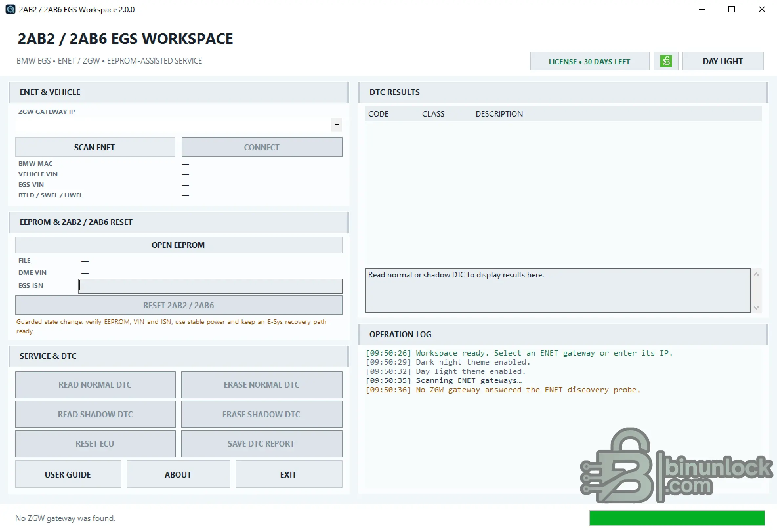Click SAVE DTC REPORT
This screenshot has height=532, width=777.
coord(262,444)
